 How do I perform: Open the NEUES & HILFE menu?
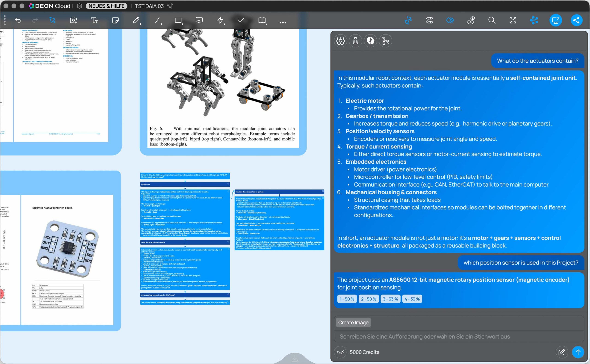click(106, 6)
